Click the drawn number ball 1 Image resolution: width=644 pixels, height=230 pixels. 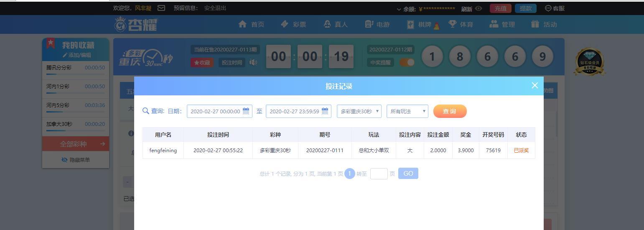click(433, 56)
